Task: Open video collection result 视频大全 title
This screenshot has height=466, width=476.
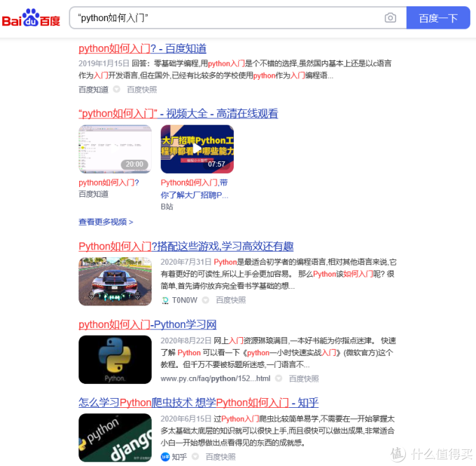Action: pyautogui.click(x=178, y=114)
